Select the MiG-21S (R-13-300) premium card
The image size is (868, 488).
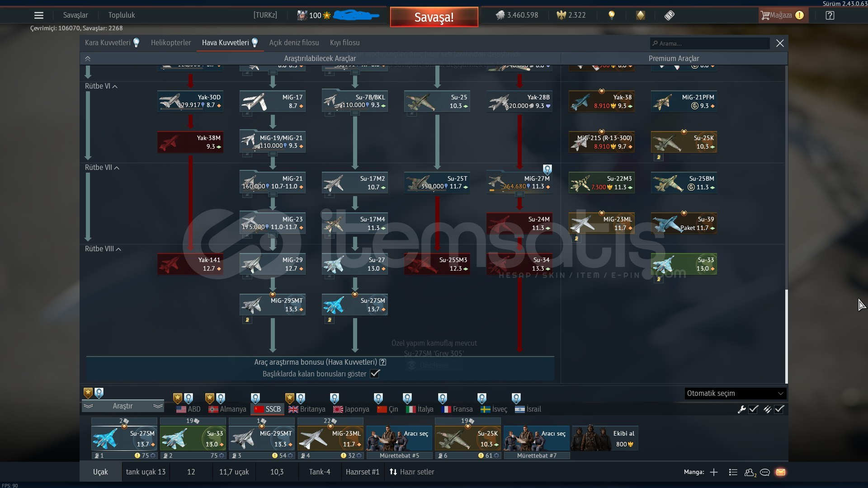click(x=602, y=142)
